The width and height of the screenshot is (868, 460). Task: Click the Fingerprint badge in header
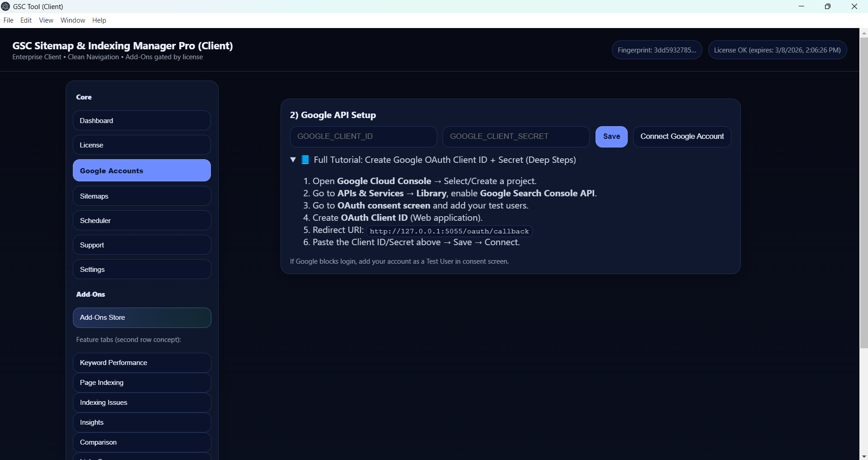coord(657,50)
